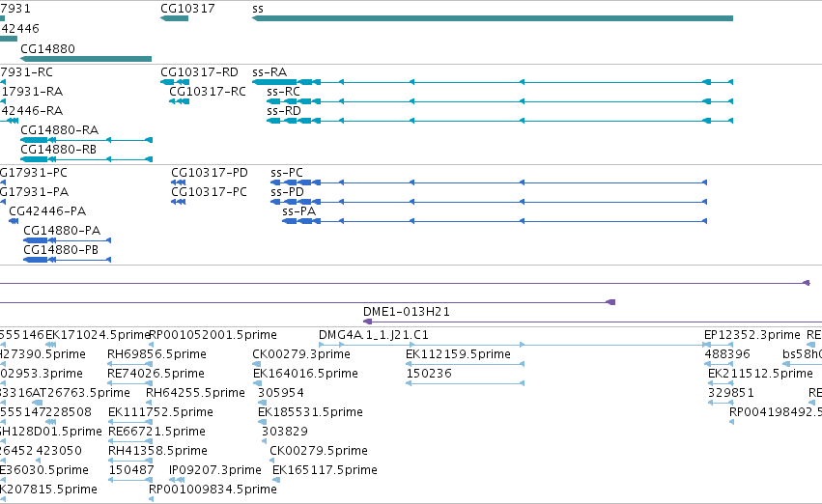Click the CG42446-PA protein label

point(47,211)
